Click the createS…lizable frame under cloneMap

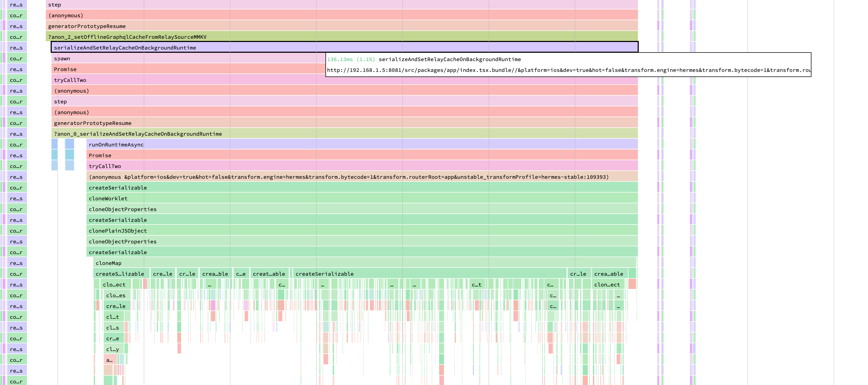pos(121,274)
